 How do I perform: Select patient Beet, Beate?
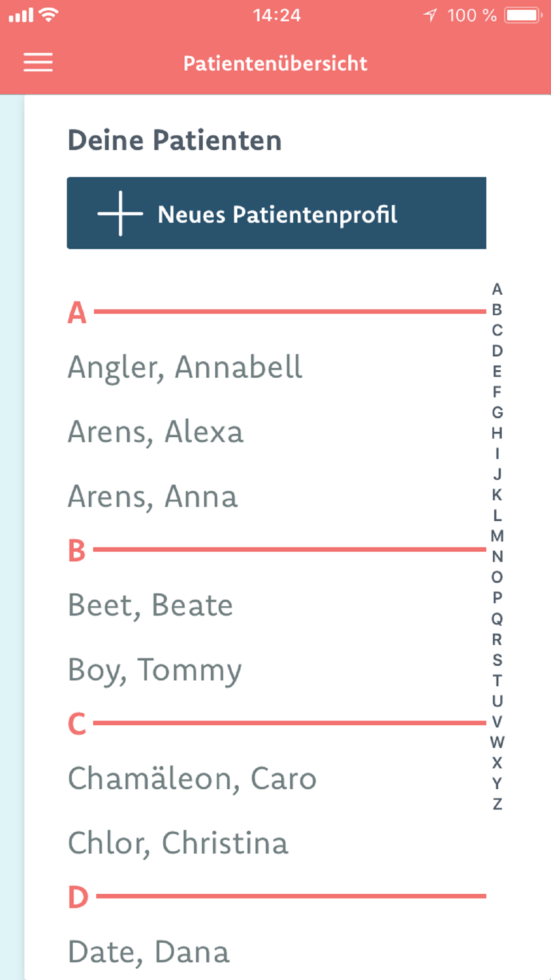click(x=150, y=605)
